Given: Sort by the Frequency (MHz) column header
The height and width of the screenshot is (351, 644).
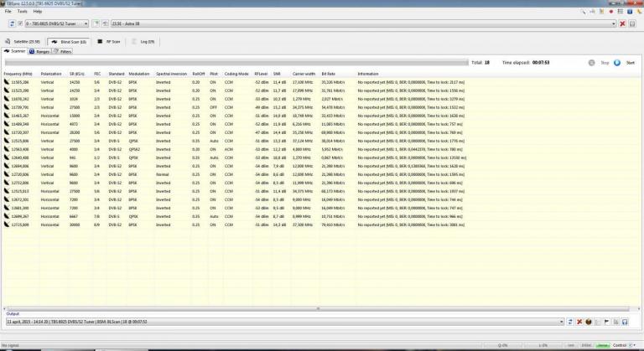Looking at the screenshot, I should (18, 74).
